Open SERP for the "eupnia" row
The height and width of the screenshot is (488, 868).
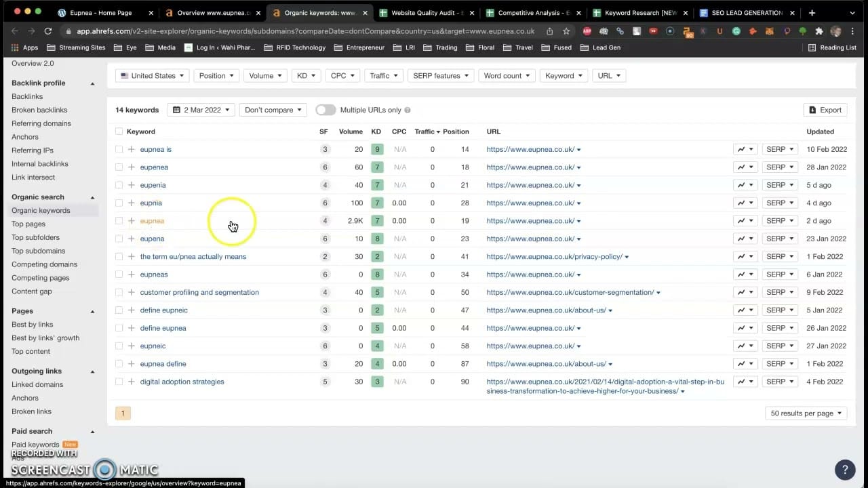point(779,203)
